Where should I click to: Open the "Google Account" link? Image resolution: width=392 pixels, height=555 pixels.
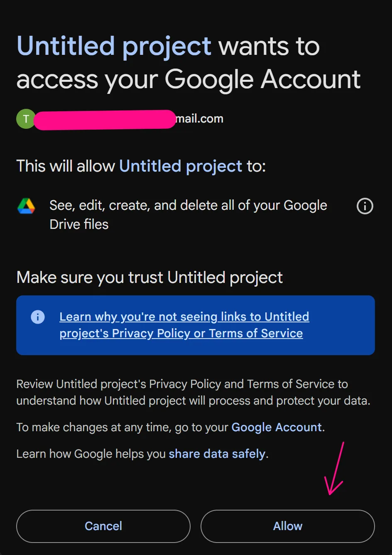pyautogui.click(x=277, y=427)
